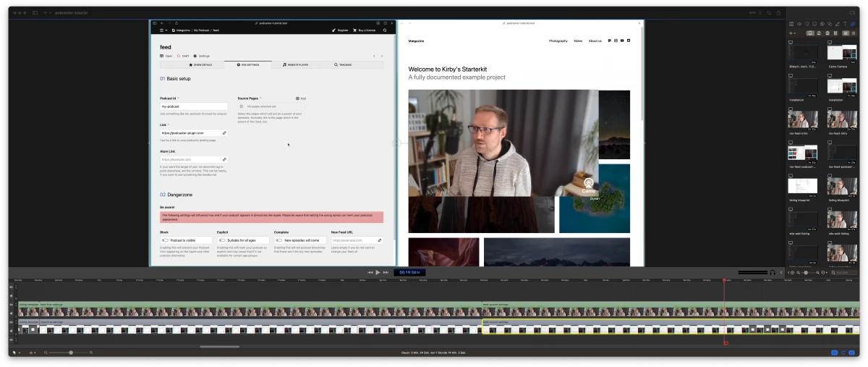
Task: Open add media dropdown in library panel
Action: pos(792,33)
